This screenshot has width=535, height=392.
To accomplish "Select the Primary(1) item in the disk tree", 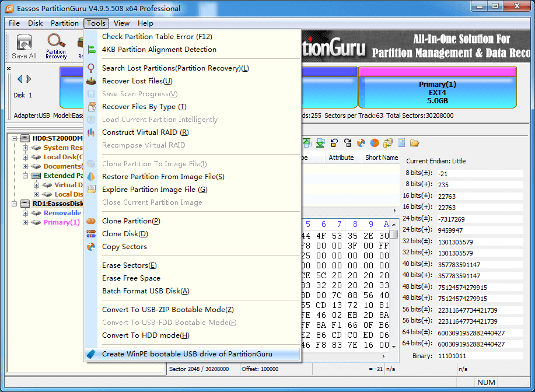I will coord(62,222).
